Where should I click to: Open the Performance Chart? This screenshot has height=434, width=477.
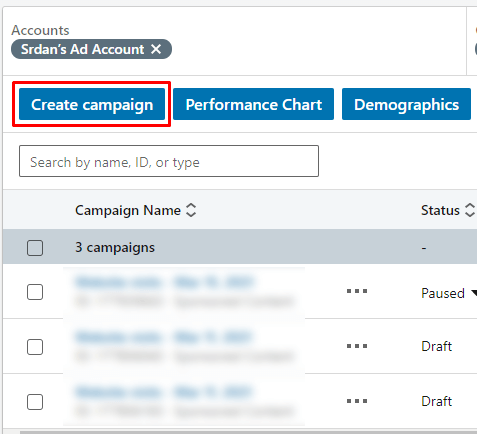click(253, 104)
